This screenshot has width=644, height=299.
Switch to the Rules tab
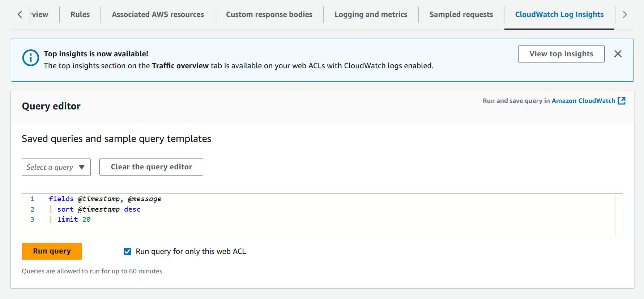pyautogui.click(x=80, y=14)
